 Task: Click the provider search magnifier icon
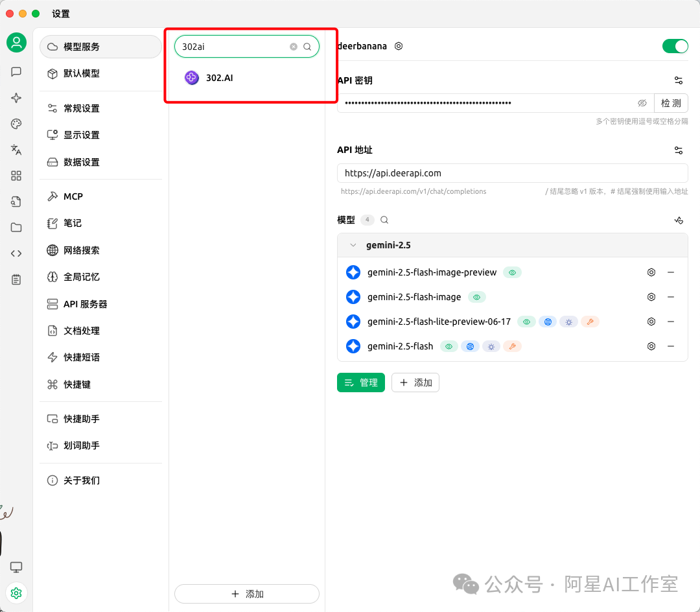click(307, 47)
